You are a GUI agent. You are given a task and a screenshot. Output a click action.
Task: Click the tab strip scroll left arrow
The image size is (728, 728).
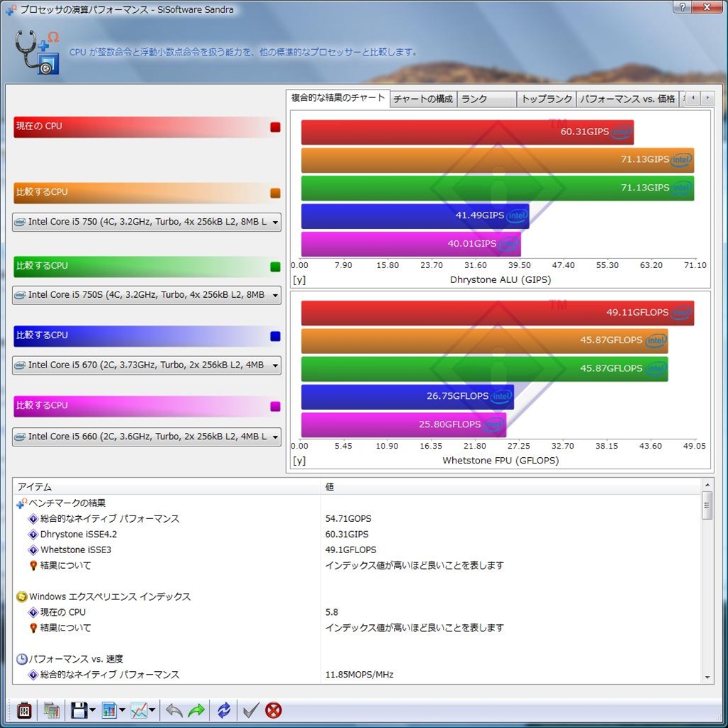693,98
